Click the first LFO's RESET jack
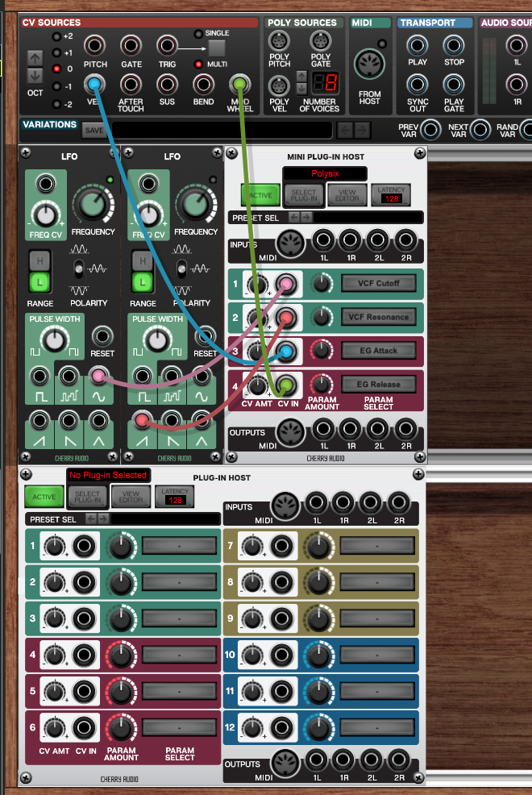The width and height of the screenshot is (532, 795). 102,335
